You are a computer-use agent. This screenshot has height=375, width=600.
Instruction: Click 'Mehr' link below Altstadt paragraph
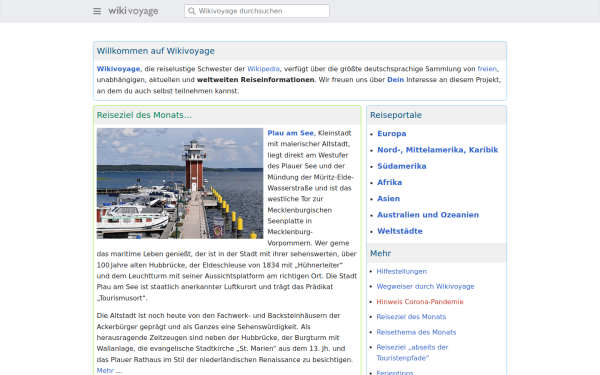click(105, 370)
